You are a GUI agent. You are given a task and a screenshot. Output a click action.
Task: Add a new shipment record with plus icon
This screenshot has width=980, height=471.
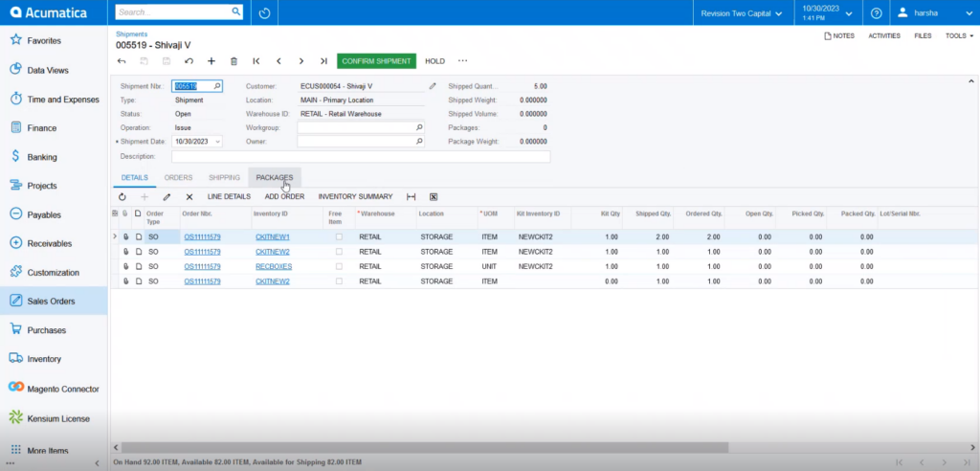tap(212, 61)
